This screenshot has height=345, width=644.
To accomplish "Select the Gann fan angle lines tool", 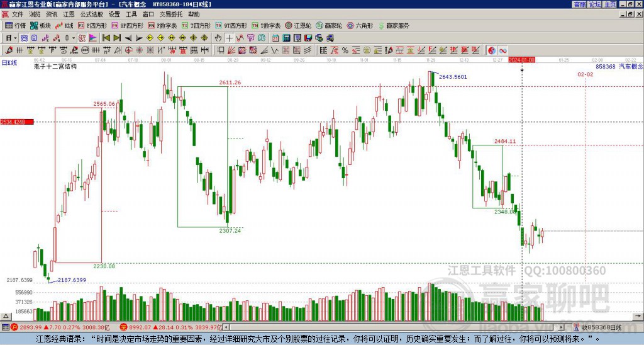I will click(x=231, y=50).
